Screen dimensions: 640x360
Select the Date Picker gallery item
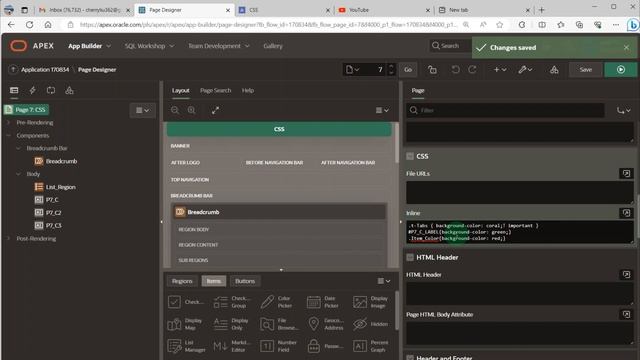323,302
